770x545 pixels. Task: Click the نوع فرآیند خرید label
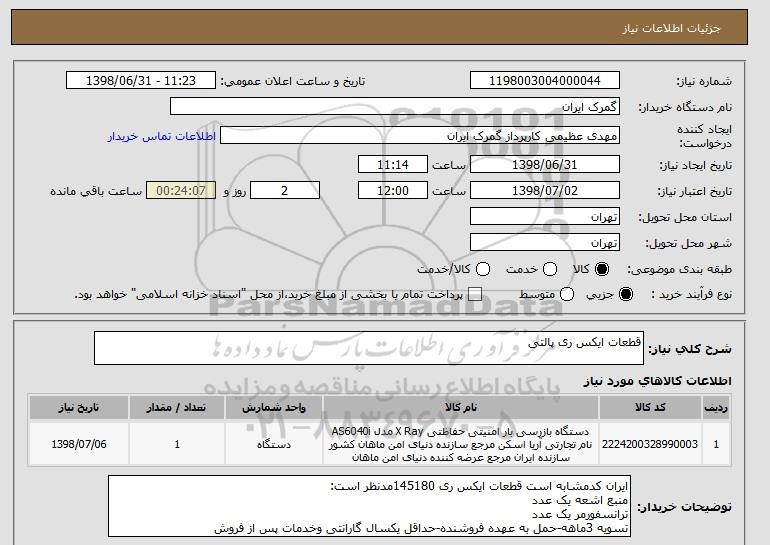691,295
